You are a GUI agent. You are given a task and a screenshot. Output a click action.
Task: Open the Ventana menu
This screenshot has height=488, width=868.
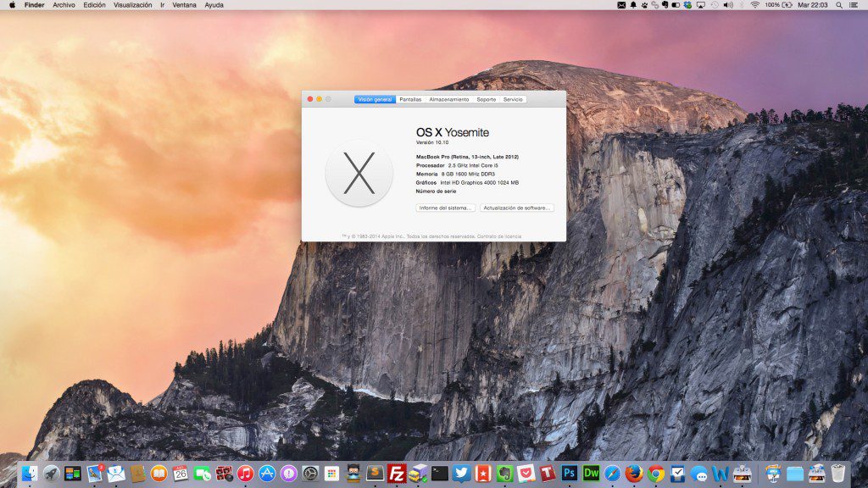[184, 5]
